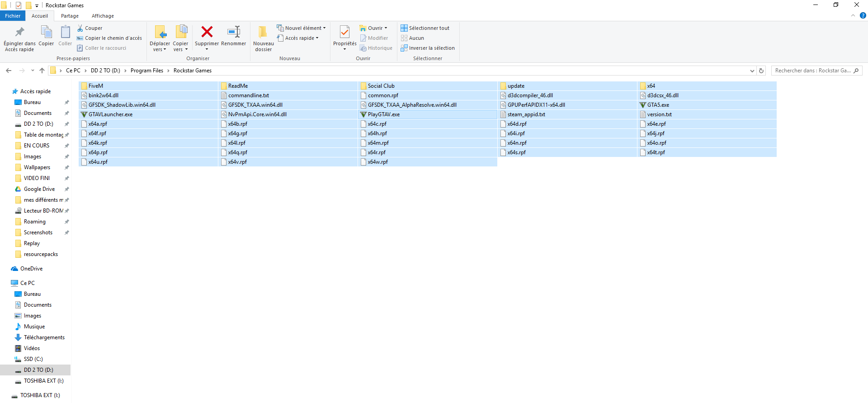Select commandline.txt file
The image size is (868, 403).
pyautogui.click(x=288, y=95)
